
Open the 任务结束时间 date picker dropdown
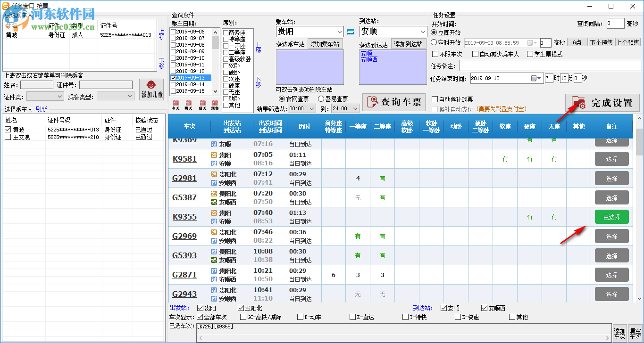click(x=539, y=78)
